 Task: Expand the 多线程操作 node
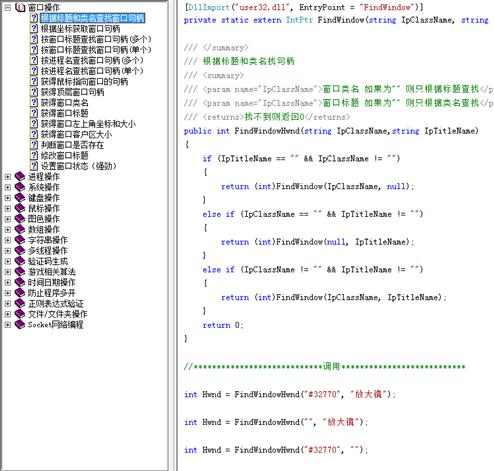tap(8, 251)
